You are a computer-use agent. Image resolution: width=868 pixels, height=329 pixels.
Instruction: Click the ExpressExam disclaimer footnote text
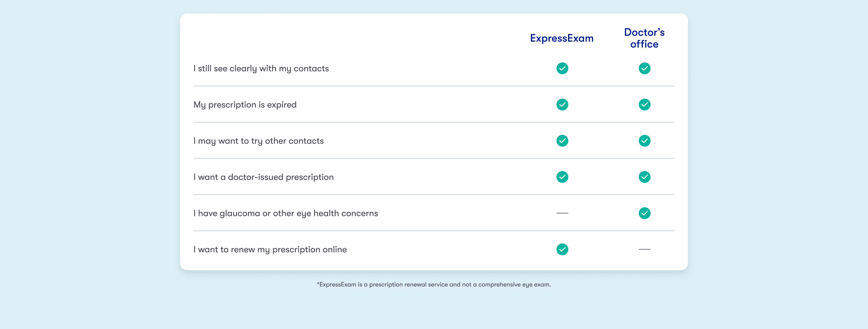pyautogui.click(x=434, y=284)
